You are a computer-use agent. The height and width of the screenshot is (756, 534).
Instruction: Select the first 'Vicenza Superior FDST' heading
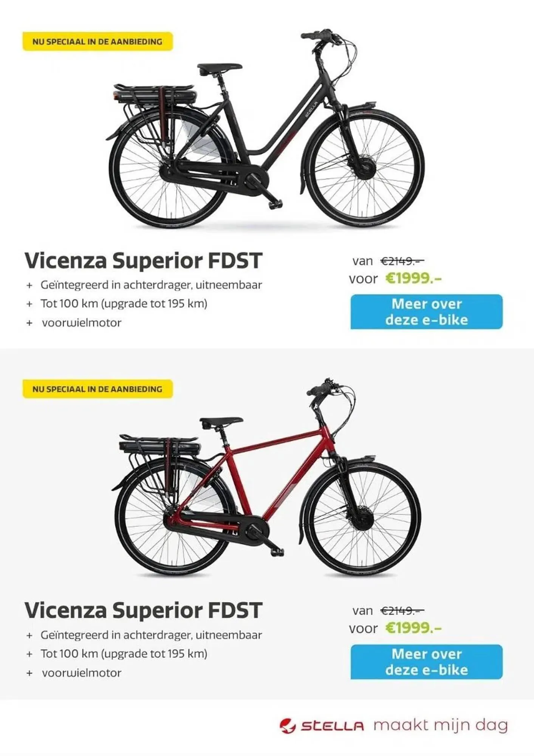[143, 261]
